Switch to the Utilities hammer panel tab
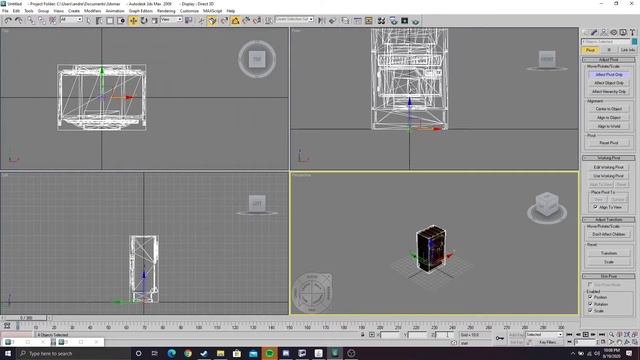 632,32
